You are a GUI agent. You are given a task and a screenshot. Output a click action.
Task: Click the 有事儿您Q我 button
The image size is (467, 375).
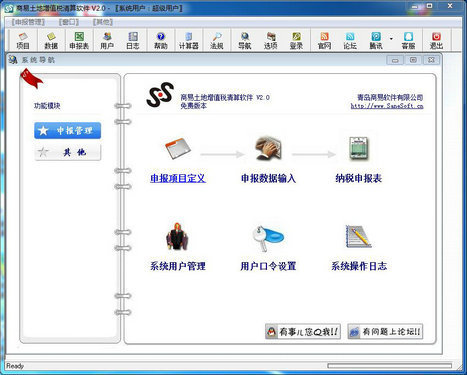[303, 332]
